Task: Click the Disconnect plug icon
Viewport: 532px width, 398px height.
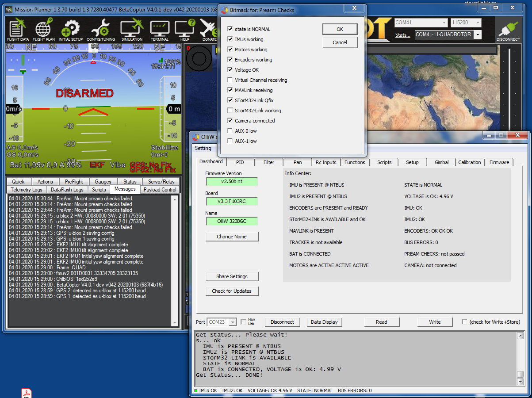Action: 508,30
